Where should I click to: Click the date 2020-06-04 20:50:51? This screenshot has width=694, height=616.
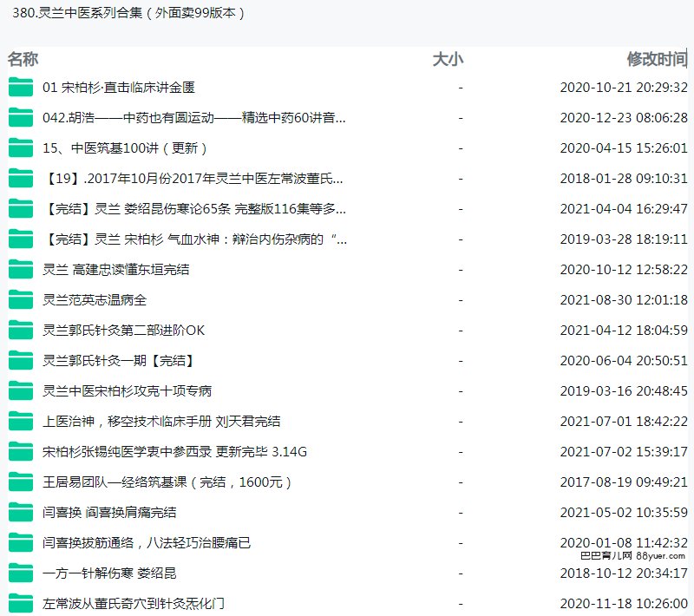click(x=624, y=361)
